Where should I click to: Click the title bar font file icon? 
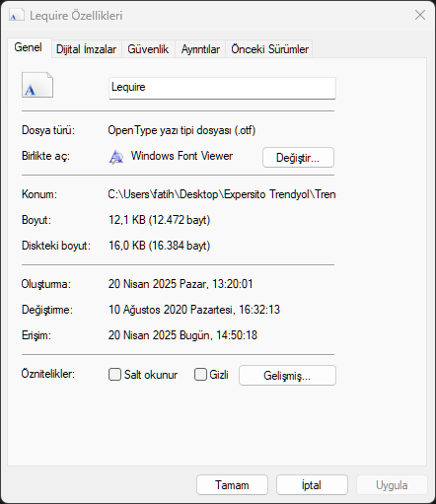tap(16, 15)
